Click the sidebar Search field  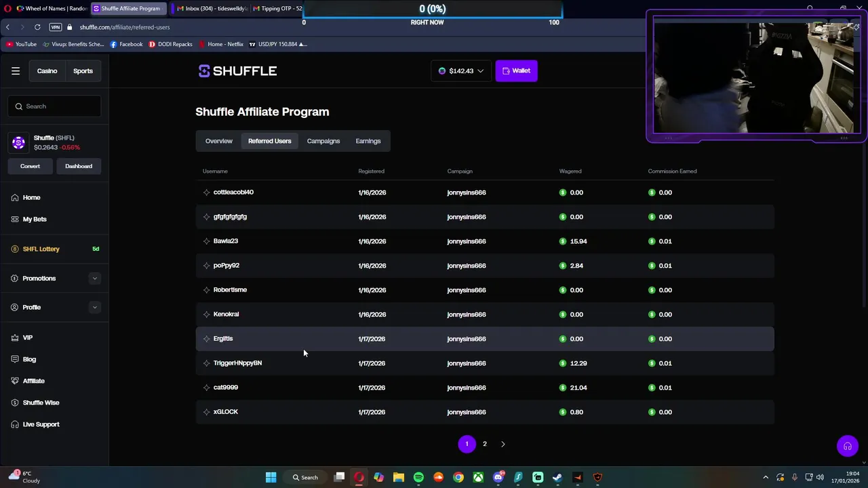[55, 106]
